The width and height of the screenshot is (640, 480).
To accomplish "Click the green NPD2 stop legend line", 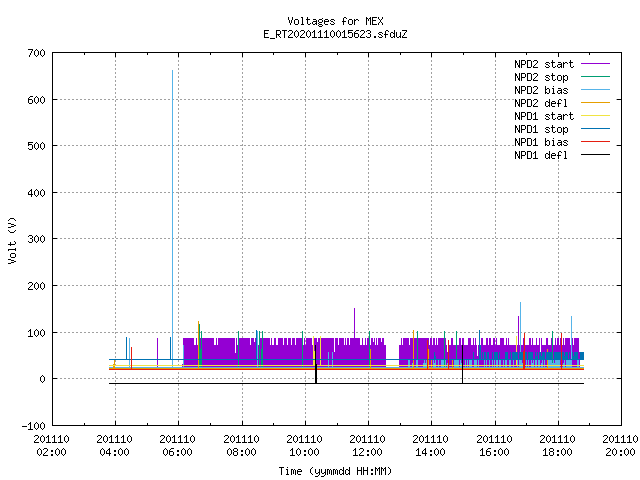I will 596,77.
